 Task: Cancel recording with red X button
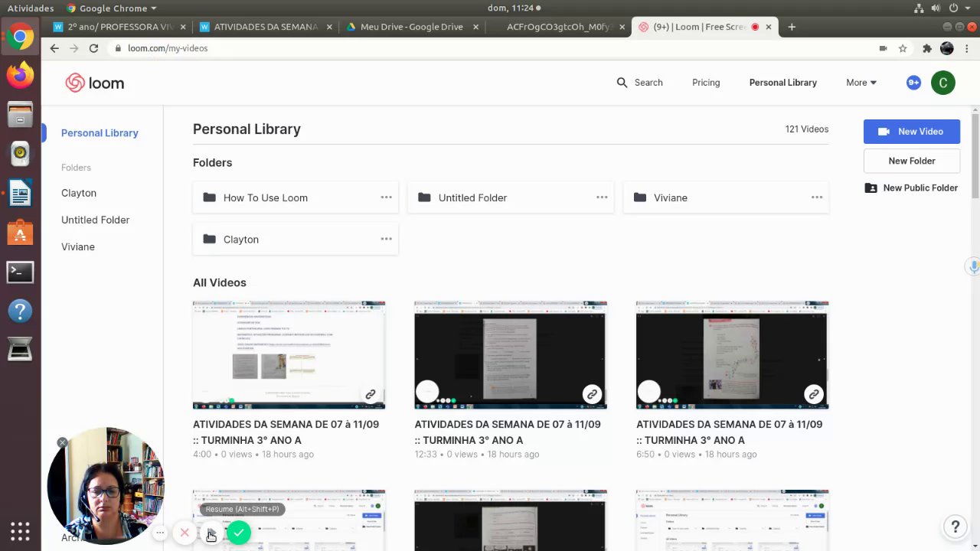click(x=185, y=533)
